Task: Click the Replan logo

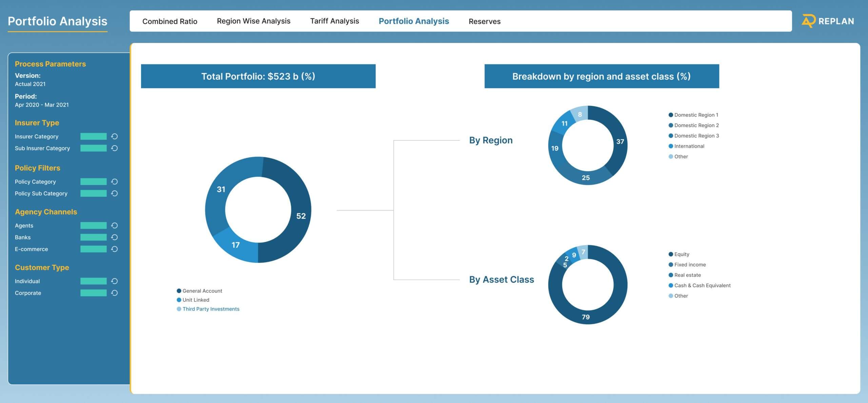Action: click(828, 21)
